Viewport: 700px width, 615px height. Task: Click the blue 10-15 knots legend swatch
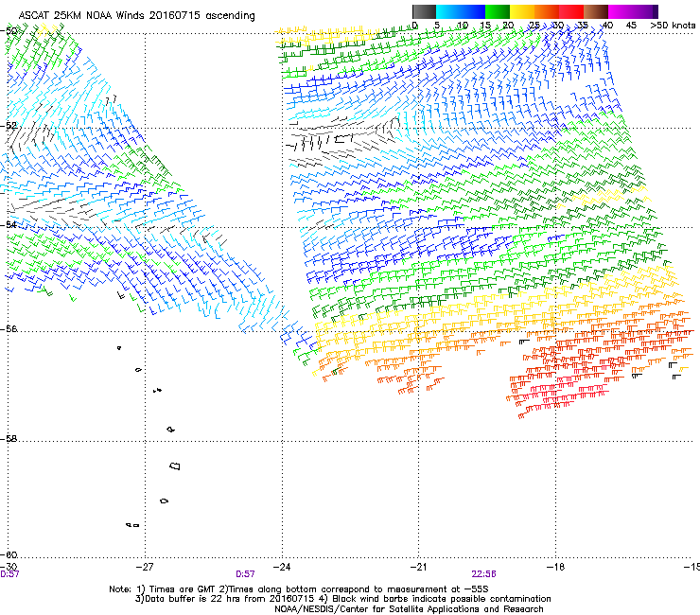coord(473,11)
